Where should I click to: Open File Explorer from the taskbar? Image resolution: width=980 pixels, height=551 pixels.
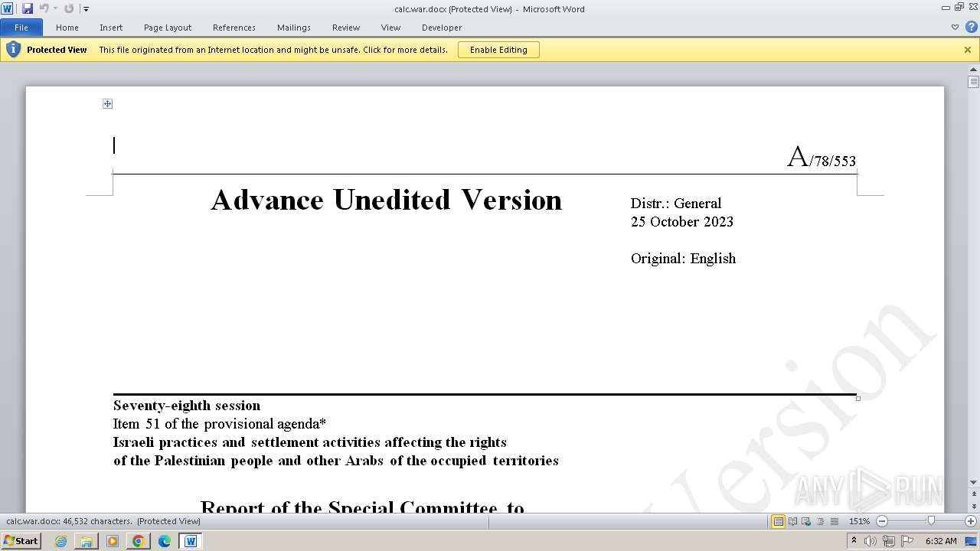(x=87, y=541)
